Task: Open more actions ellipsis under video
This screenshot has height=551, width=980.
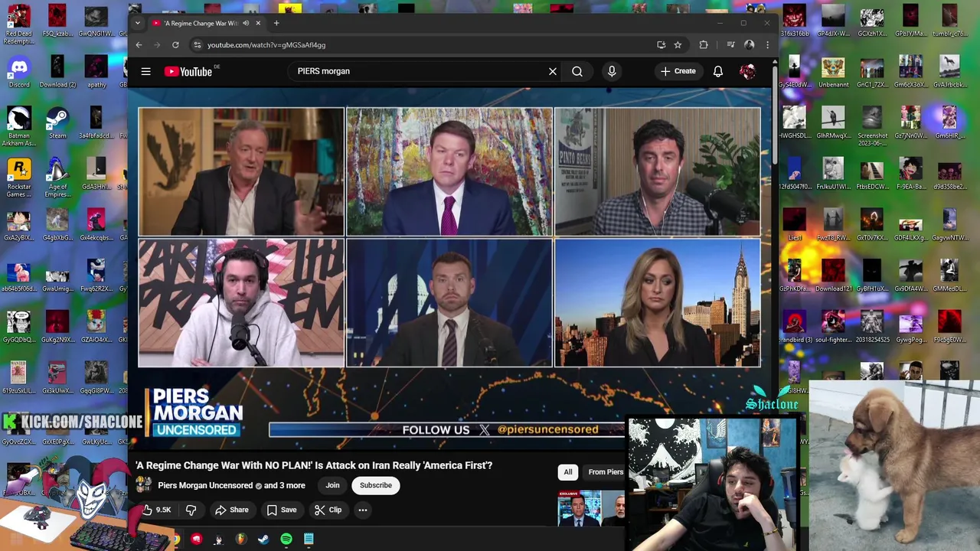Action: click(363, 510)
